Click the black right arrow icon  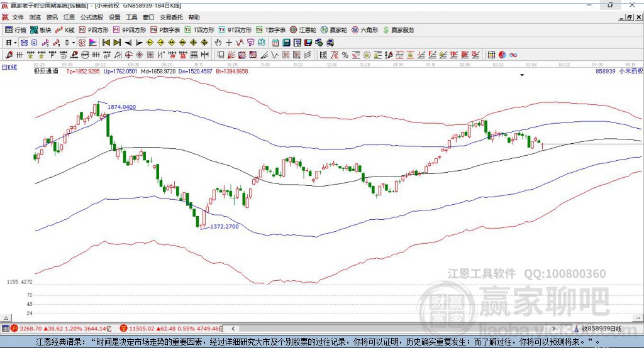(x=139, y=43)
